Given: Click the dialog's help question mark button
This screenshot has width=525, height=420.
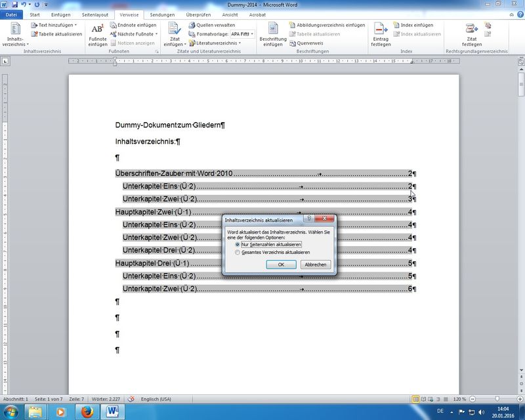Looking at the screenshot, I should pyautogui.click(x=309, y=219).
